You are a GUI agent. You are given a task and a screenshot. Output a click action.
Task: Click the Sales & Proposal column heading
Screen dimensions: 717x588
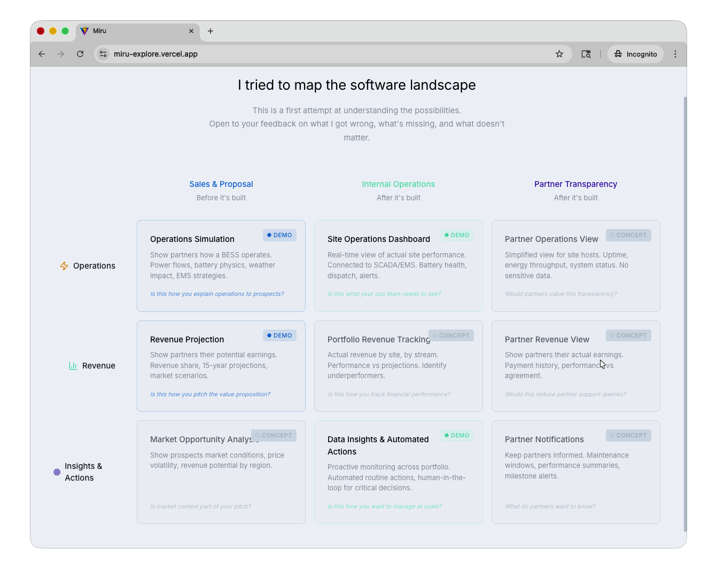coord(221,184)
